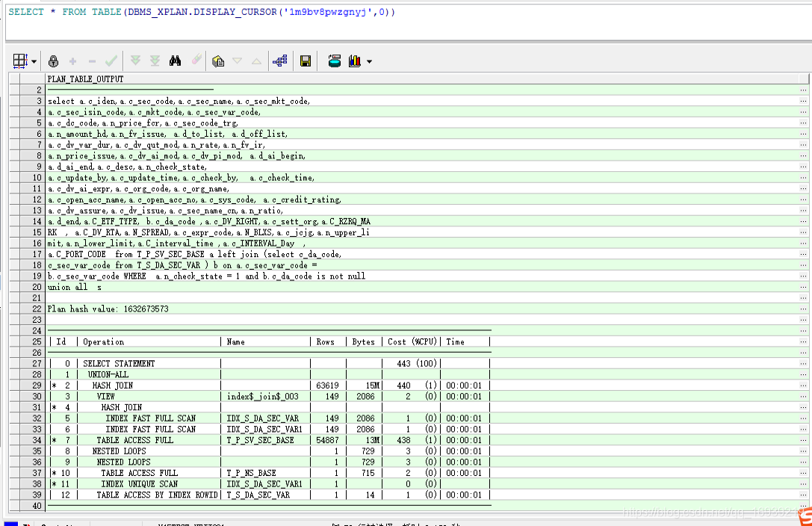Click the row starting 'select a.c_iden'
Viewport: 812px width, 526px height.
coord(422,101)
